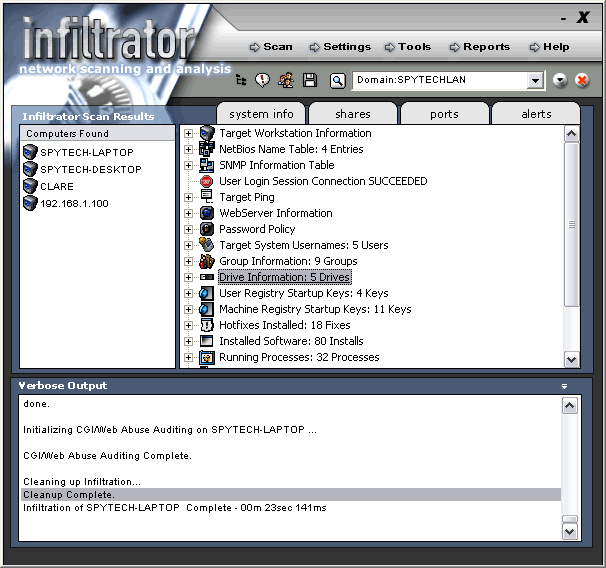Viewport: 606px width, 568px height.
Task: Expand Target Workstation Information node
Action: click(x=188, y=133)
